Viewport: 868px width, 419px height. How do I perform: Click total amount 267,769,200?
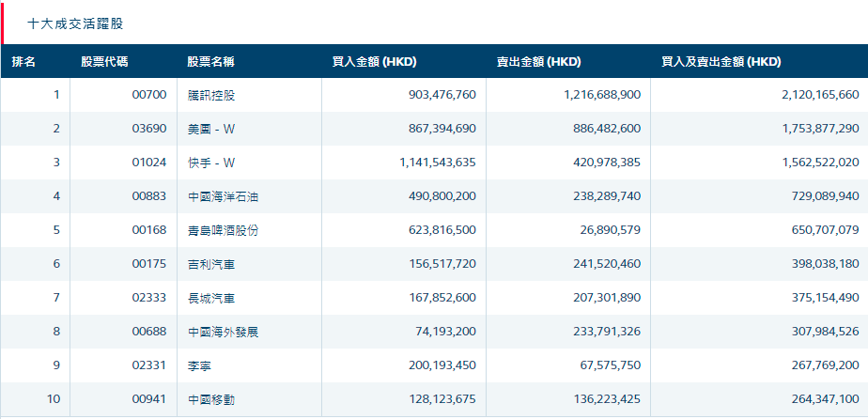[x=826, y=365]
